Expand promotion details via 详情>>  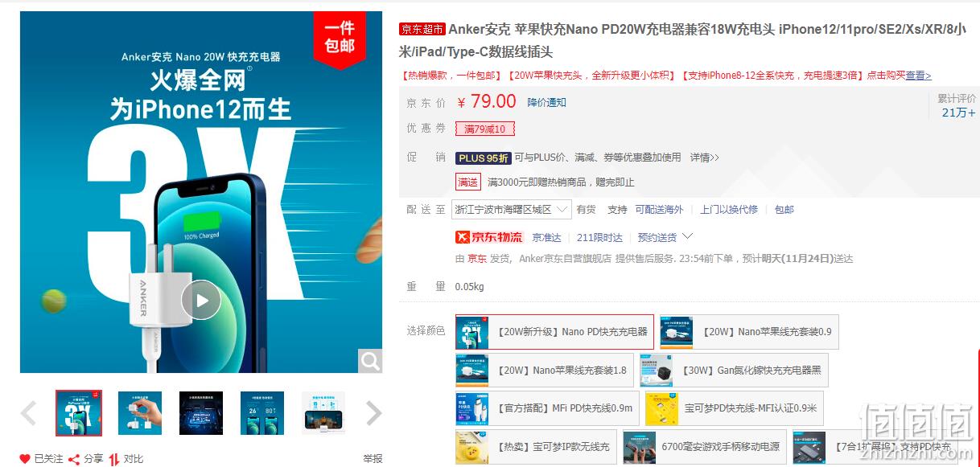[705, 158]
